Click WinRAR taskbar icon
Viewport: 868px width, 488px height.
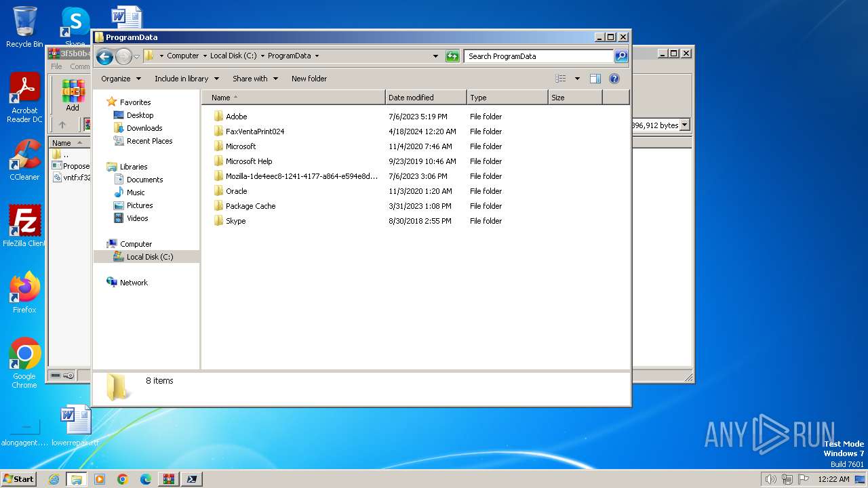[x=168, y=479]
